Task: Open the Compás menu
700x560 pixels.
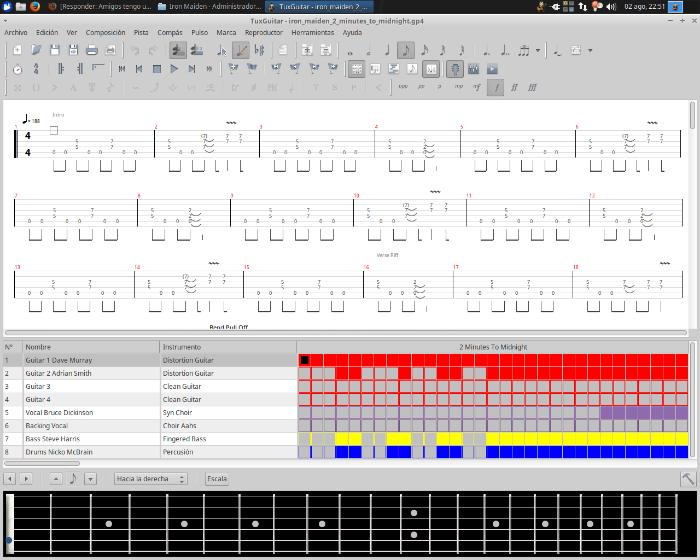Action: (170, 32)
